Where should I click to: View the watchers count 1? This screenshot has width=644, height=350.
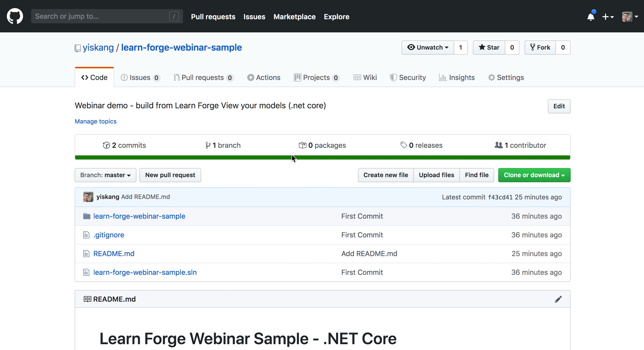461,47
